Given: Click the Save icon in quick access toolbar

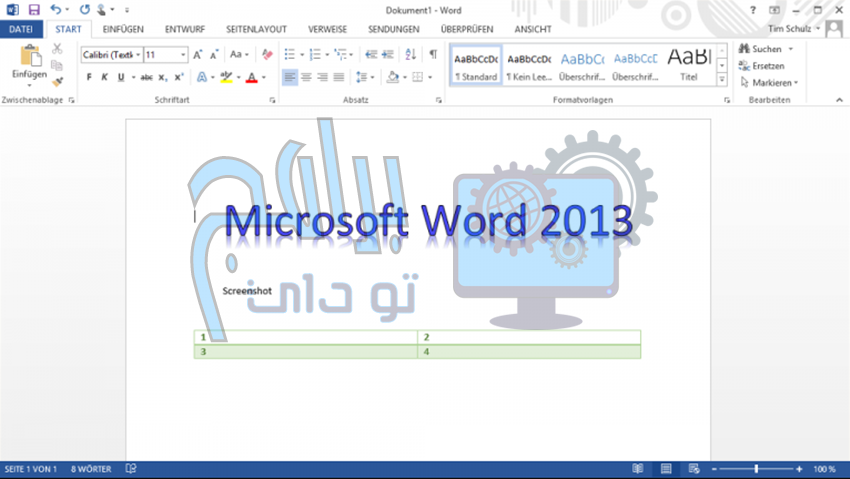Looking at the screenshot, I should click(x=33, y=9).
